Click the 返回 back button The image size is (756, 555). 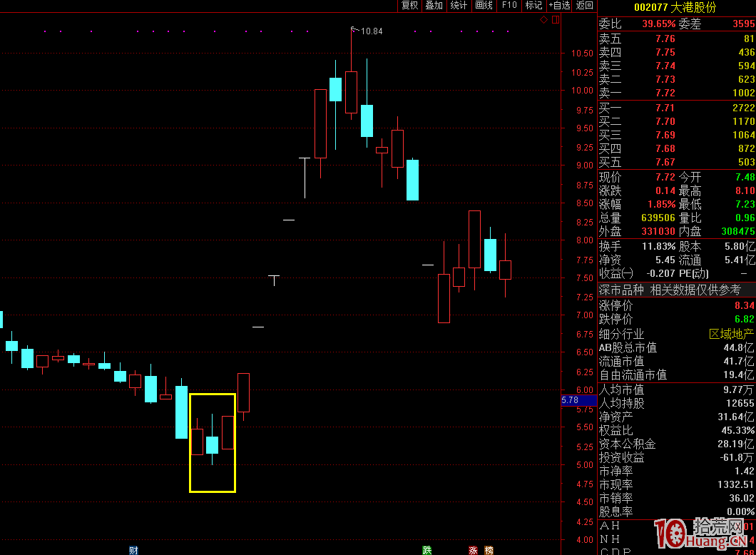[584, 5]
